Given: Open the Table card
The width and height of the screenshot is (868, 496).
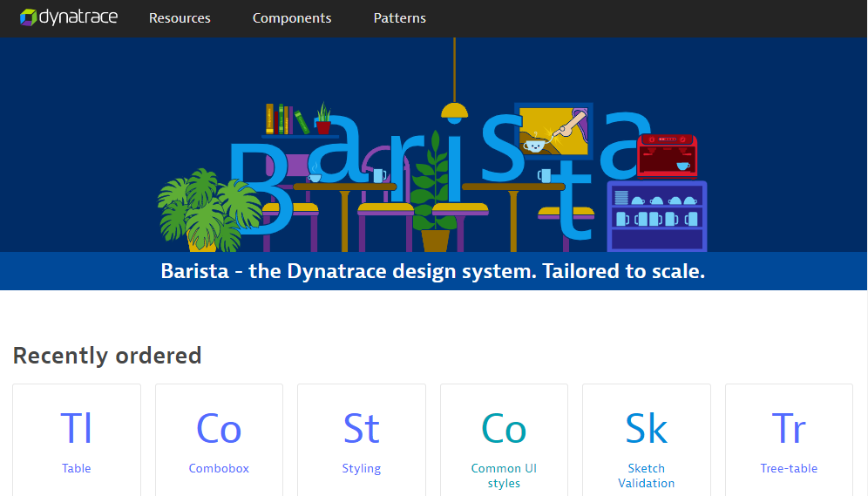Looking at the screenshot, I should tap(77, 440).
